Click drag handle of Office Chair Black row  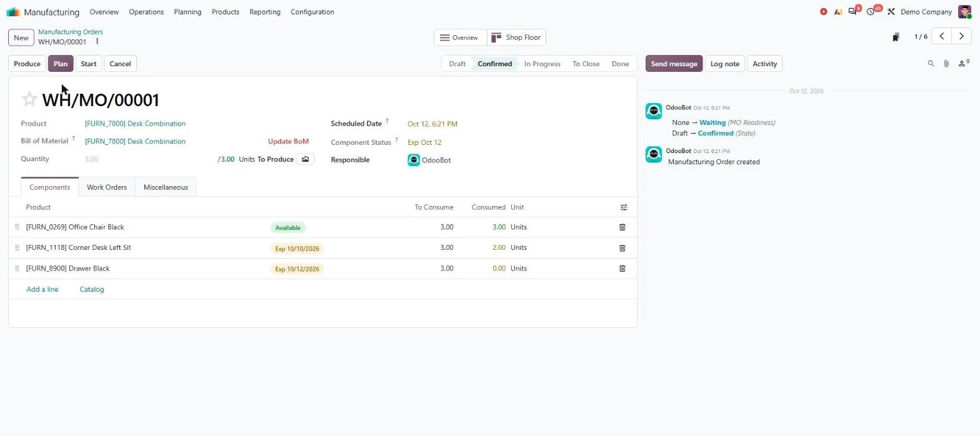(17, 227)
